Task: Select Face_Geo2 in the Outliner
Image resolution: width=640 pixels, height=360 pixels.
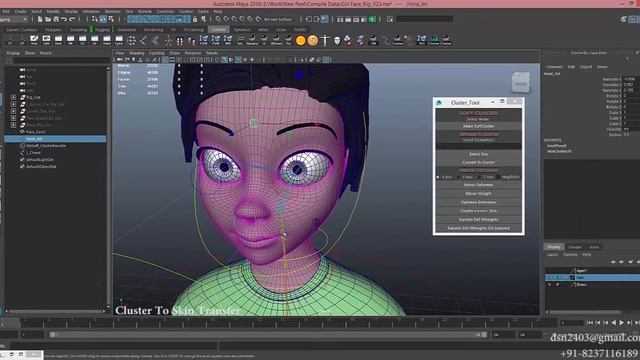Action: click(36, 132)
